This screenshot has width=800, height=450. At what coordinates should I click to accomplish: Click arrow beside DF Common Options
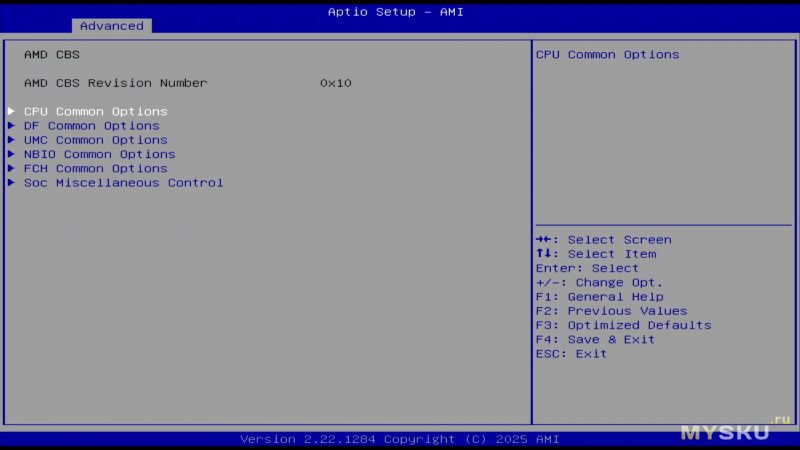point(11,126)
